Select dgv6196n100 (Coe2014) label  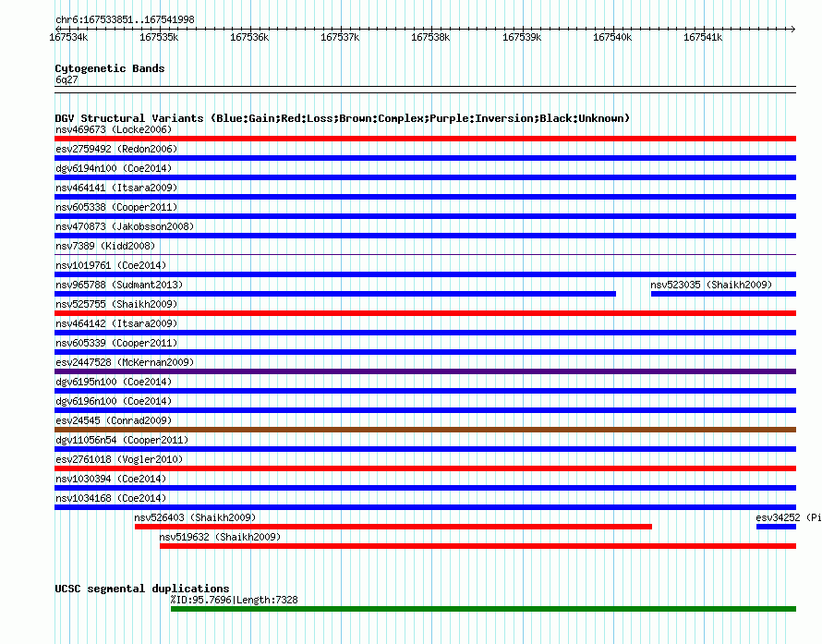[114, 401]
